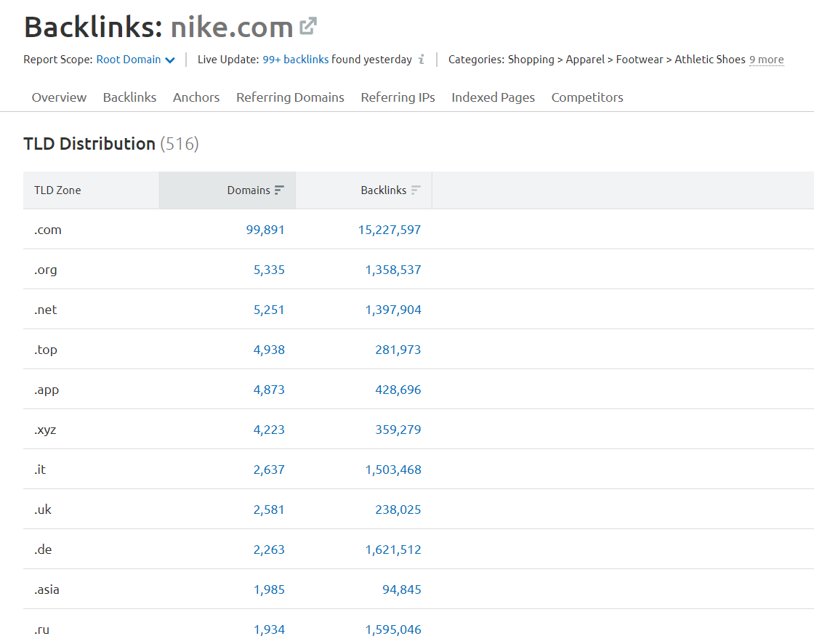Viewport: 814px width, 644px height.
Task: Show 9 more categories
Action: (x=766, y=60)
